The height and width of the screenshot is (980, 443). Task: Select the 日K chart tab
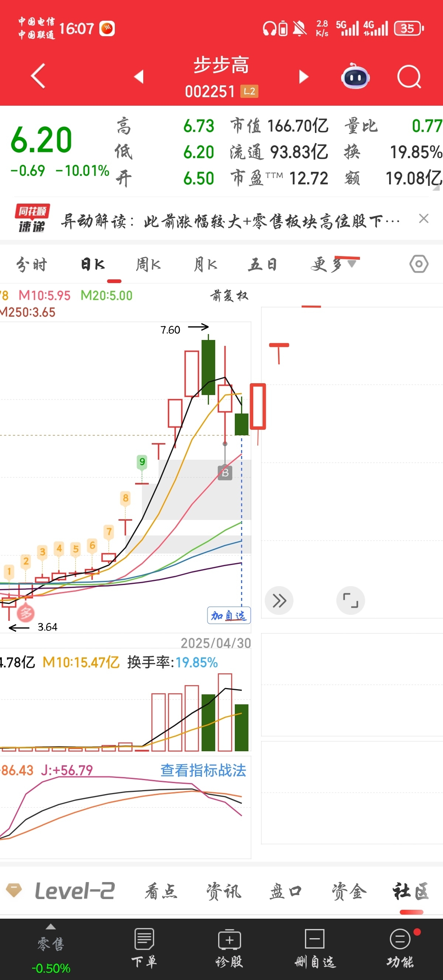(x=93, y=265)
